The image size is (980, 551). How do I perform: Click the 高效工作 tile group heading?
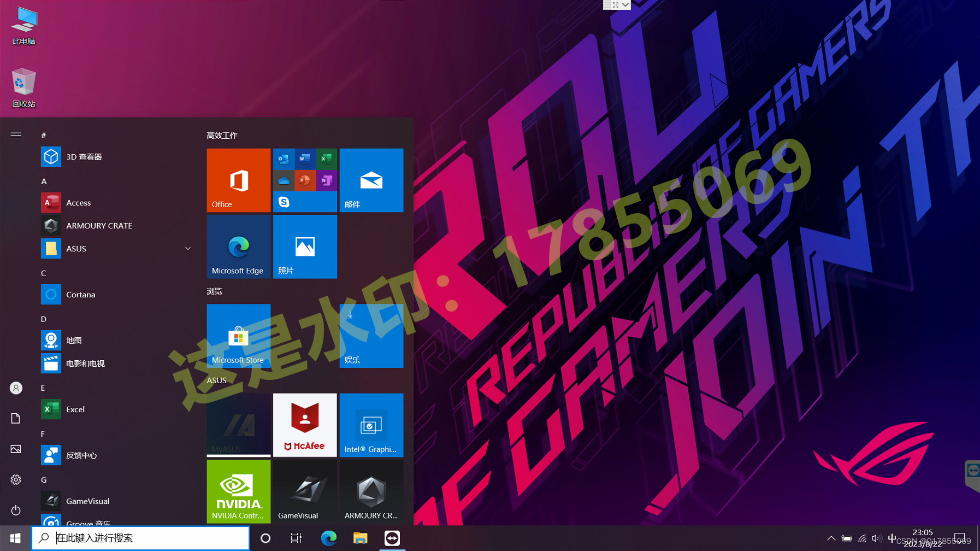[x=222, y=136]
